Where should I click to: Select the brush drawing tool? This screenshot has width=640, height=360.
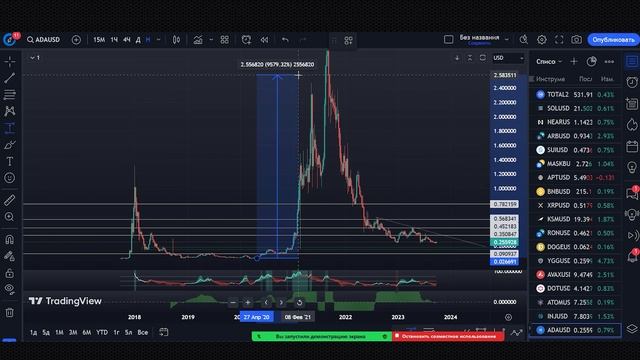[x=9, y=145]
